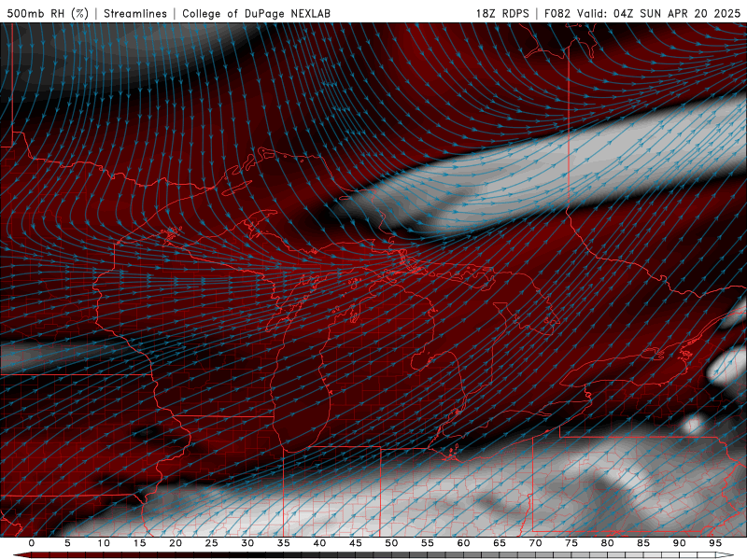Click the colorbar label '35'
747x560 pixels.
pyautogui.click(x=284, y=543)
